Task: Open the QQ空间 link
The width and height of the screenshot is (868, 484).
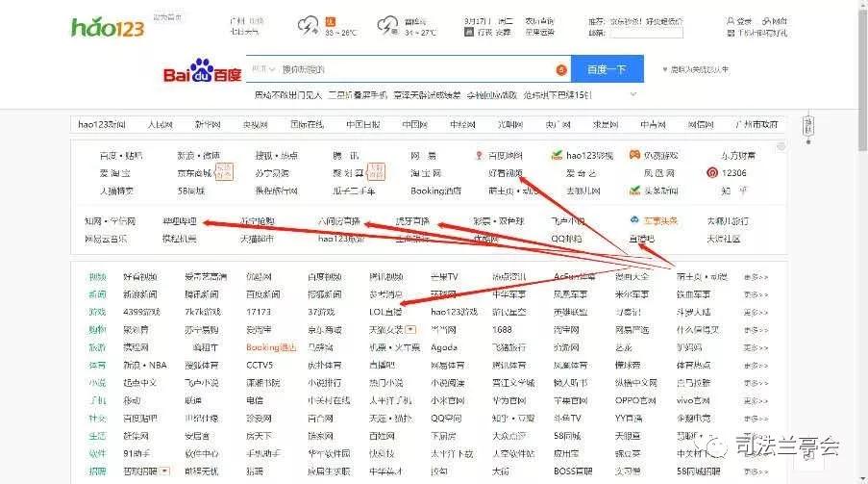Action: point(446,419)
